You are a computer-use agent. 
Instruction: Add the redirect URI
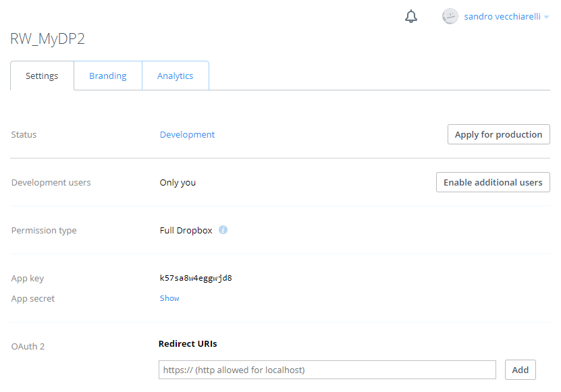[520, 370]
